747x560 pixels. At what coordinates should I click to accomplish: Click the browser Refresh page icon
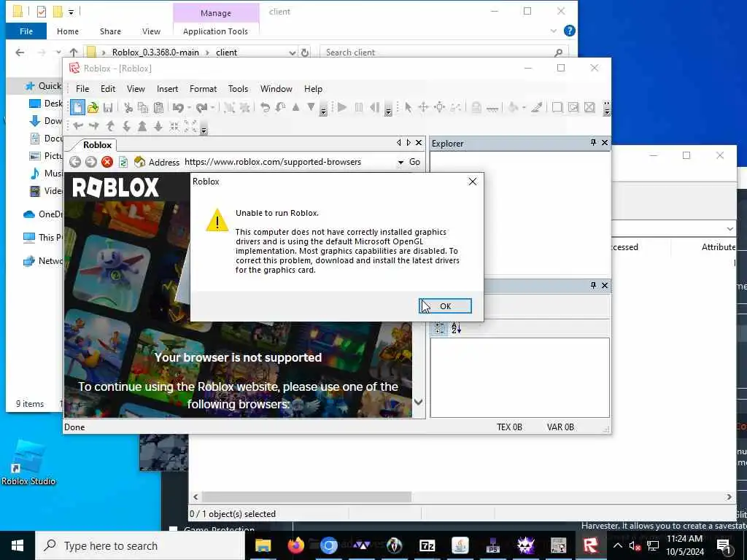[123, 162]
